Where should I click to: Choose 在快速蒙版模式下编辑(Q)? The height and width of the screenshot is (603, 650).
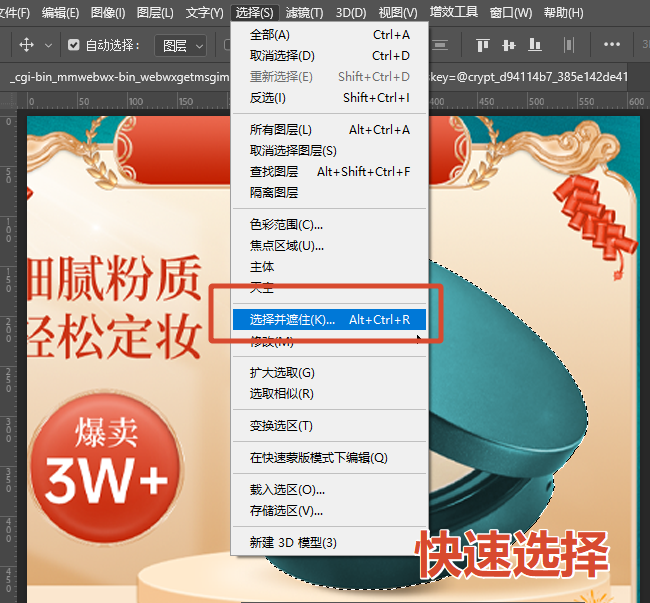coord(330,458)
